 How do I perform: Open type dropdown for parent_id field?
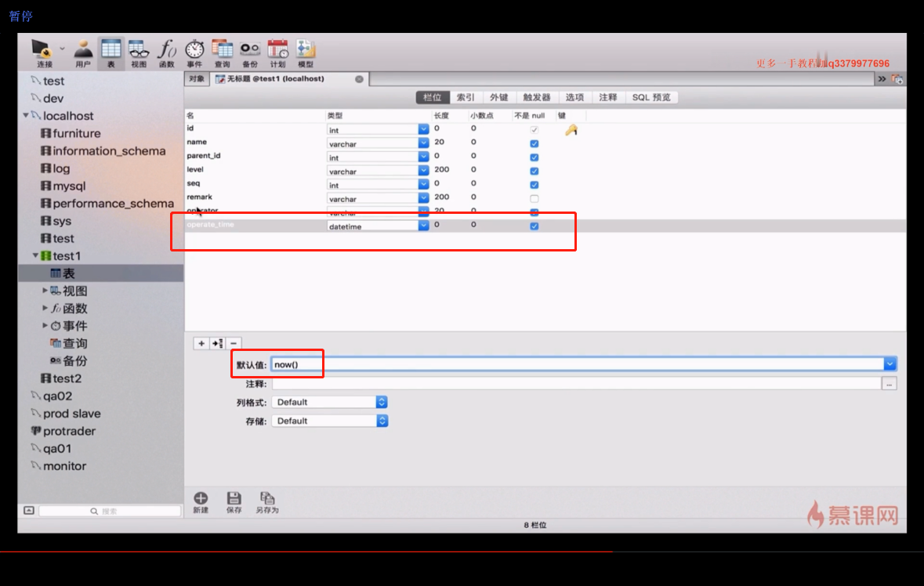[423, 157]
